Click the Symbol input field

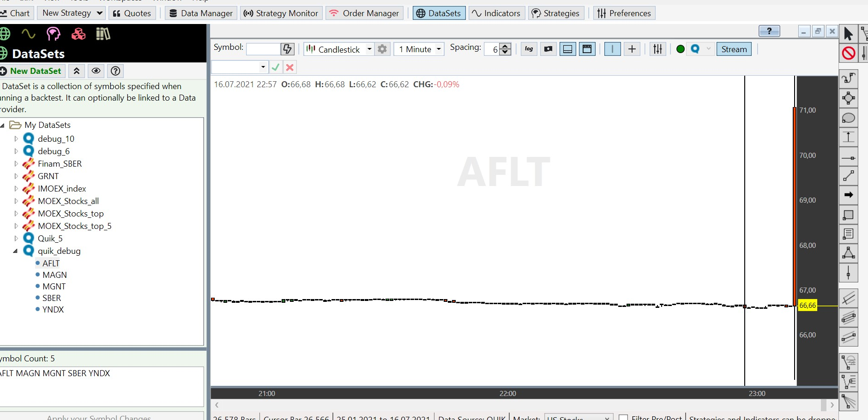263,49
